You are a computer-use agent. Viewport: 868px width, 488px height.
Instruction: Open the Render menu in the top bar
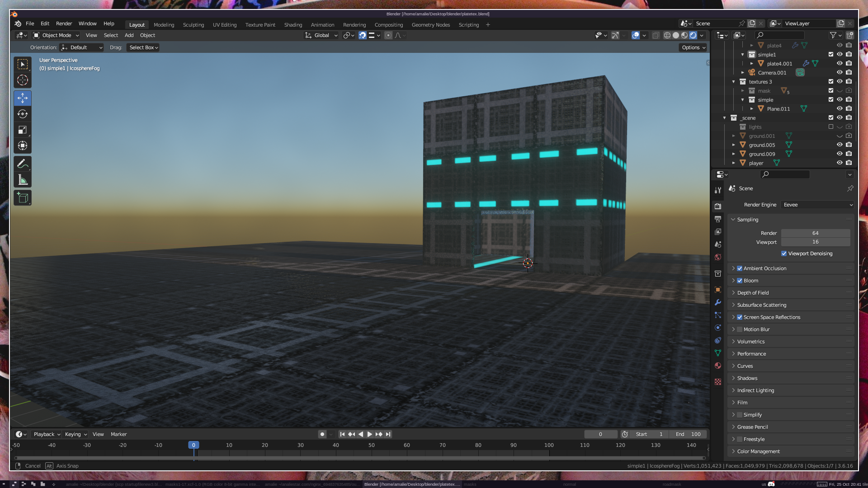[x=64, y=23]
